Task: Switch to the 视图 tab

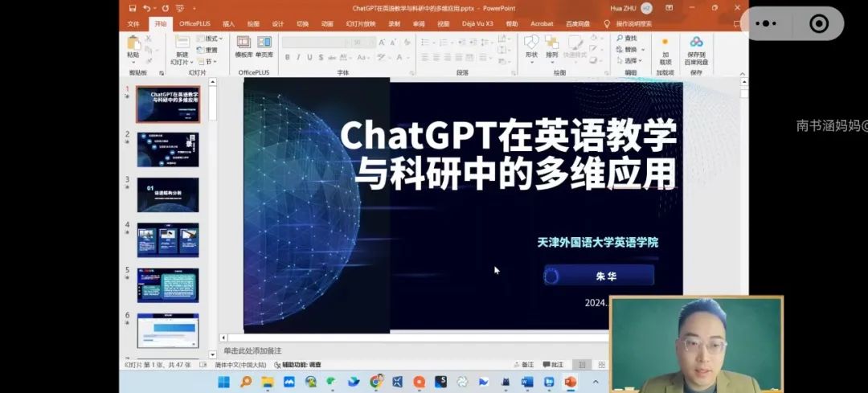Action: [x=444, y=24]
